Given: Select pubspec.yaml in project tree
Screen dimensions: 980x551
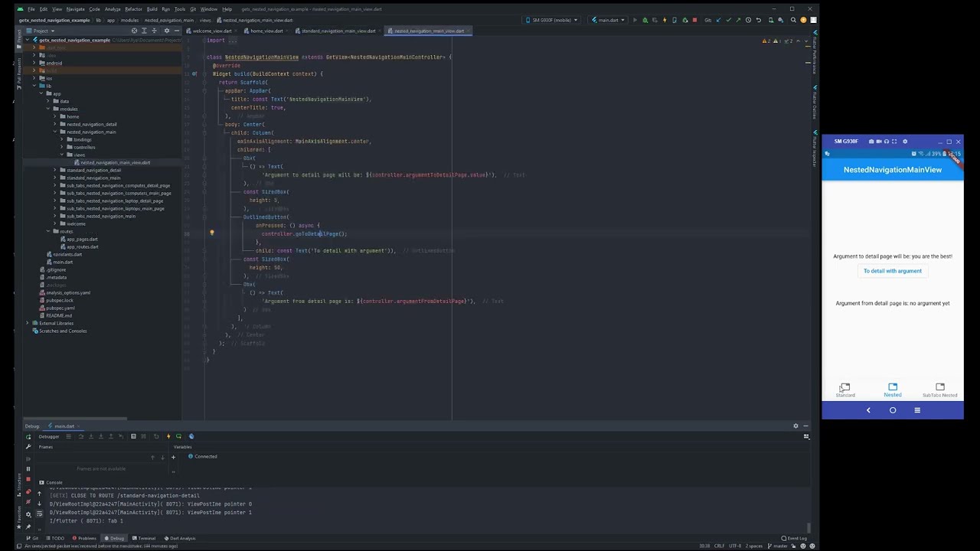Looking at the screenshot, I should tap(60, 308).
